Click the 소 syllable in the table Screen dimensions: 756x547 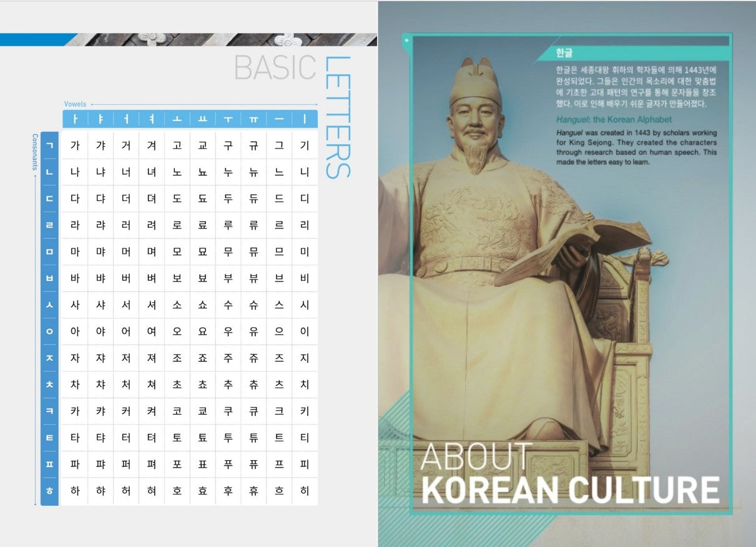pos(177,305)
